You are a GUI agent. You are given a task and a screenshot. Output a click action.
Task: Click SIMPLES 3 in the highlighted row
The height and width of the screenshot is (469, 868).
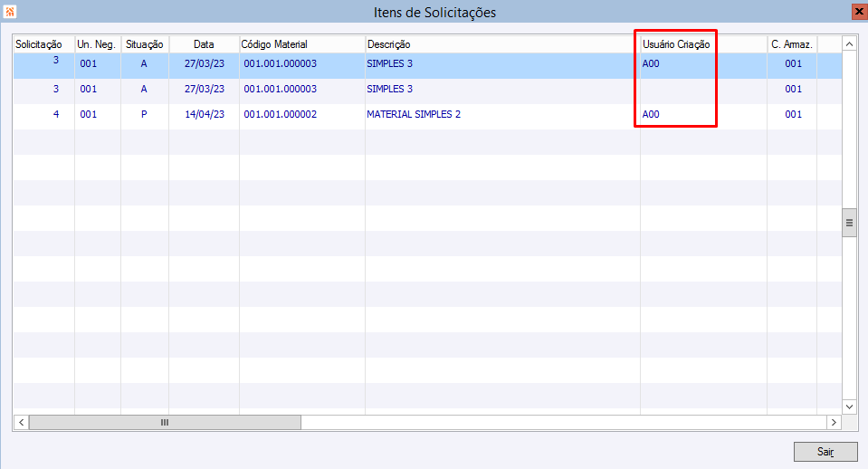[390, 63]
